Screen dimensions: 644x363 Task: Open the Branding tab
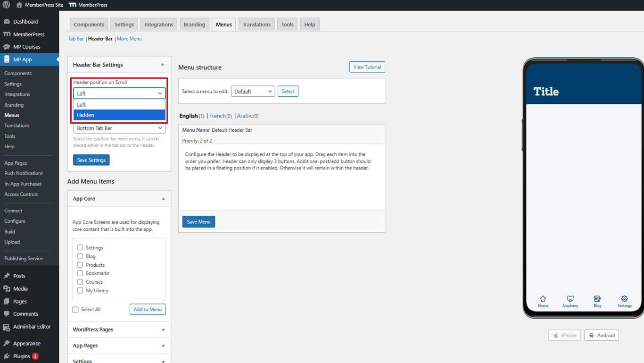194,24
